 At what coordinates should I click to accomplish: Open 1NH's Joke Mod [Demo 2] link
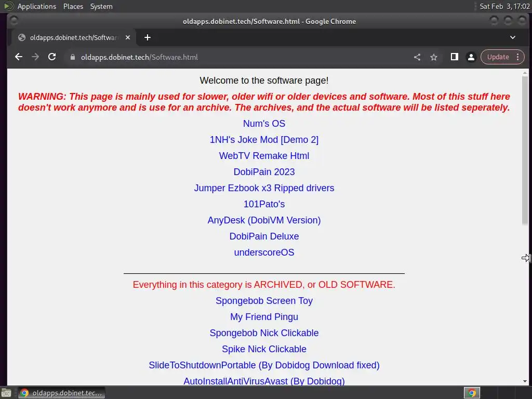(x=264, y=140)
